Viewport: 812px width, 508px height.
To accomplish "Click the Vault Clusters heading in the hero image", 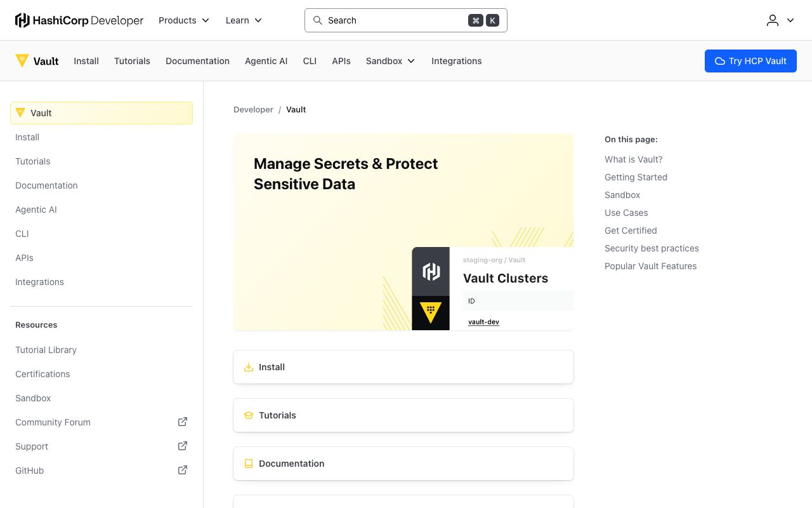I will coord(506,278).
